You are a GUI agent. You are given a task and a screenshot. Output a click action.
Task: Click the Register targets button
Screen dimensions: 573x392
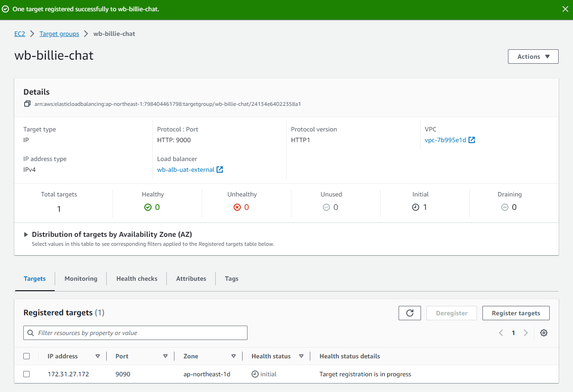[x=516, y=313]
